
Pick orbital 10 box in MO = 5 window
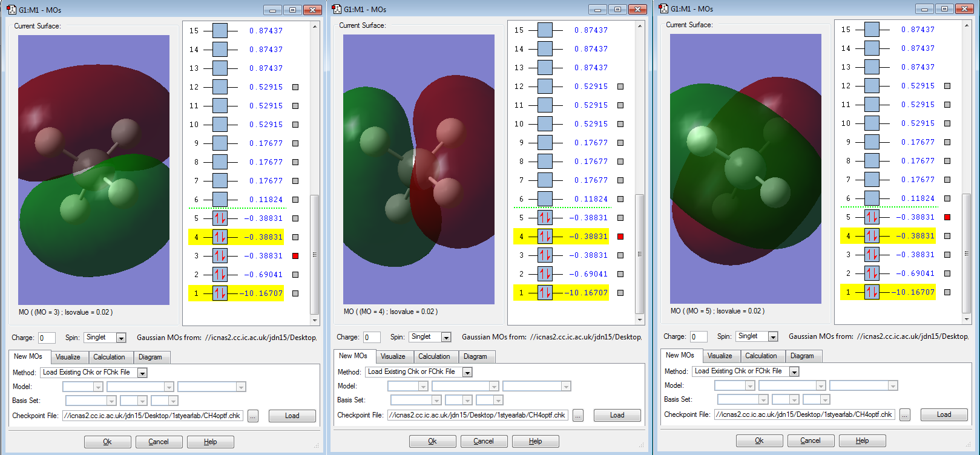click(872, 123)
